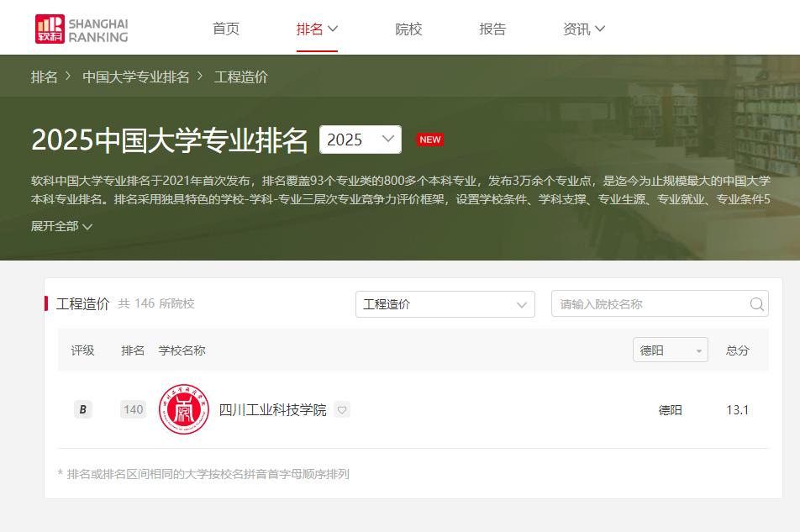Click the 排名 breadcrumb link

pyautogui.click(x=45, y=76)
